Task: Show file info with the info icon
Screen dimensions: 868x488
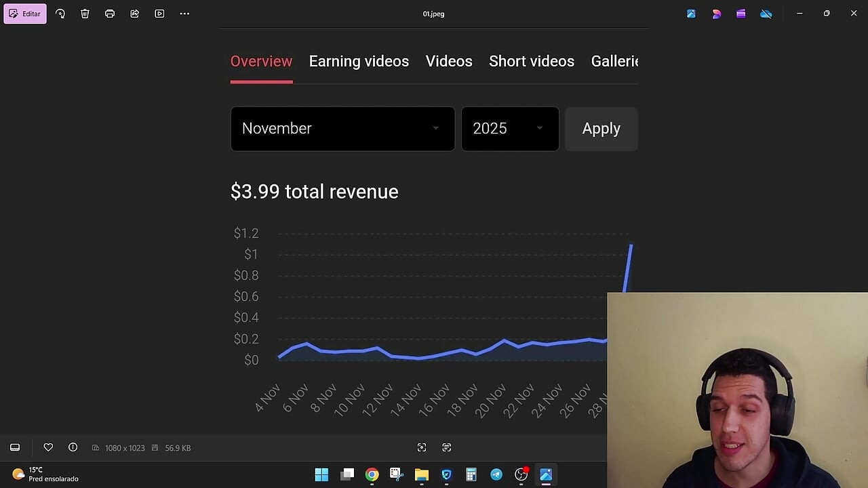Action: (73, 447)
